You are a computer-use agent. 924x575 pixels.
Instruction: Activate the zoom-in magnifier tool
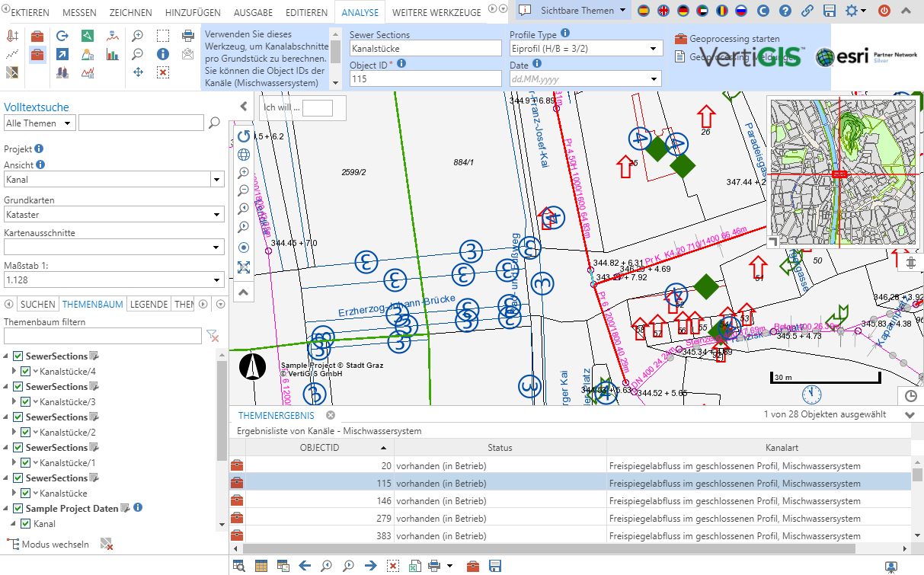[138, 35]
